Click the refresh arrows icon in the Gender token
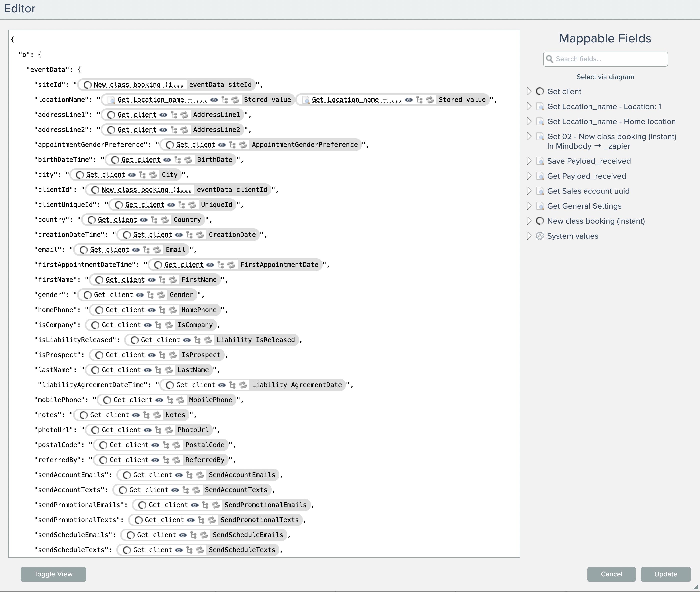The width and height of the screenshot is (700, 592). [x=161, y=295]
